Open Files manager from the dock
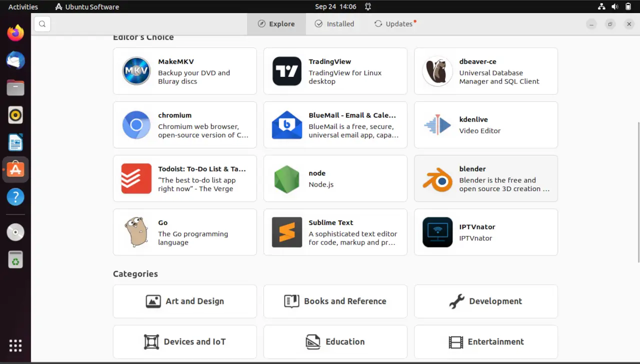The image size is (640, 364). 15,88
